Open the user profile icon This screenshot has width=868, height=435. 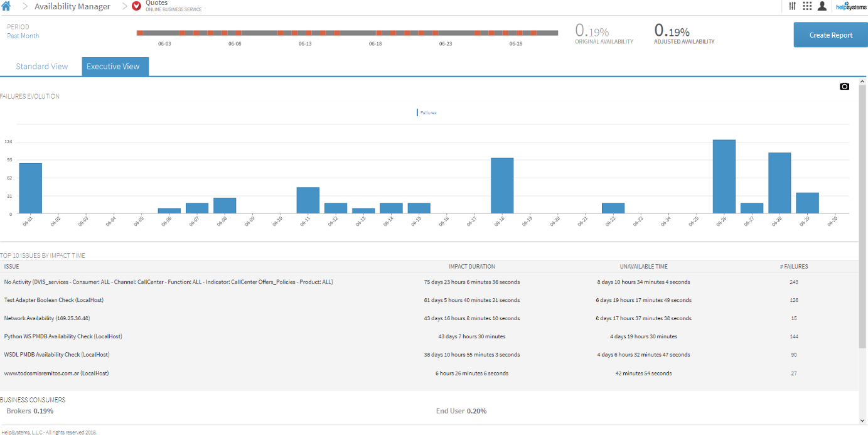coord(822,6)
